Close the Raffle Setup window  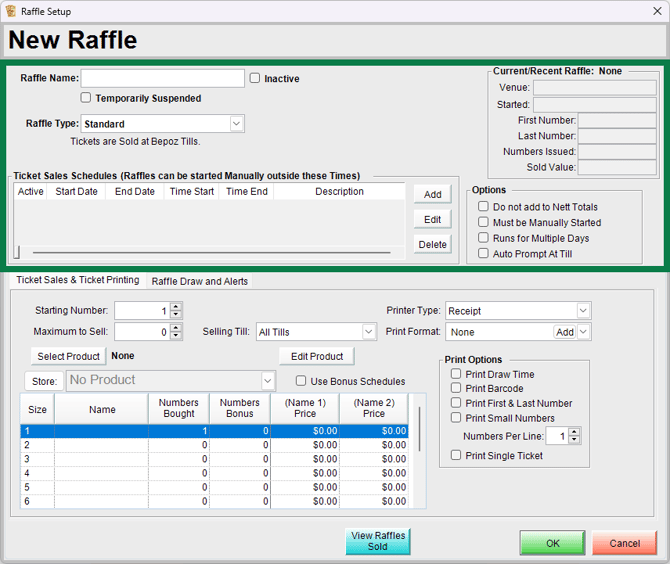[654, 11]
